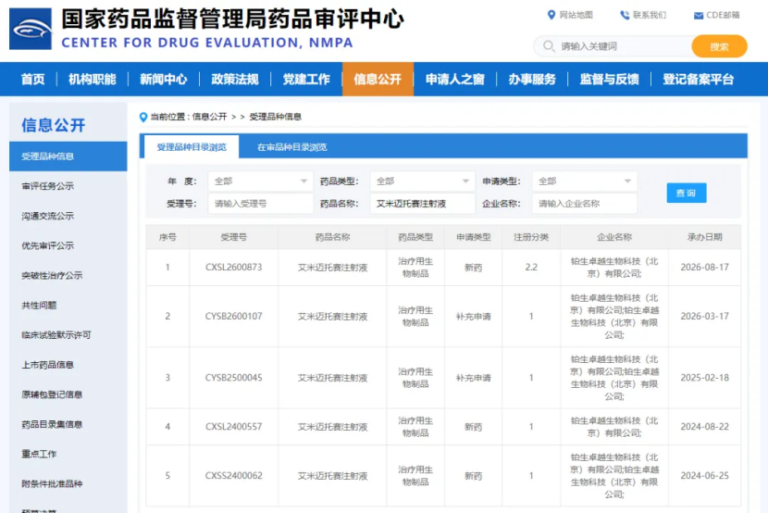The height and width of the screenshot is (513, 768).
Task: Click 信息公开 in breadcrumb
Action: (209, 117)
